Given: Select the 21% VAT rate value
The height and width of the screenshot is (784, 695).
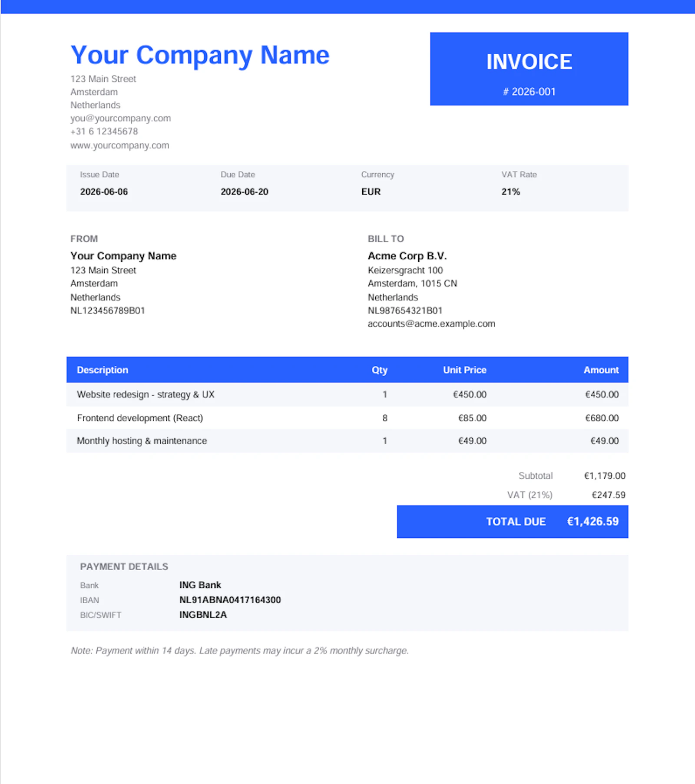Looking at the screenshot, I should pyautogui.click(x=510, y=192).
